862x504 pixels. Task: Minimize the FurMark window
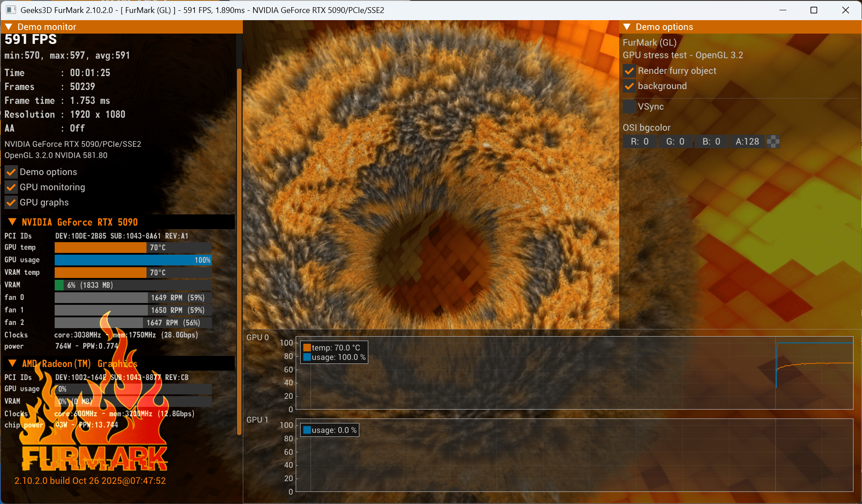point(783,10)
